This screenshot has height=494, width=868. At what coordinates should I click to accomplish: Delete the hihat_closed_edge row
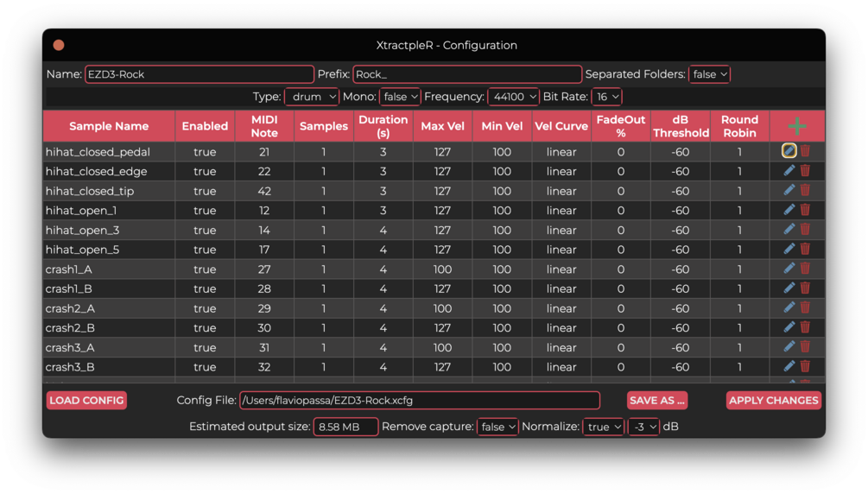coord(806,171)
